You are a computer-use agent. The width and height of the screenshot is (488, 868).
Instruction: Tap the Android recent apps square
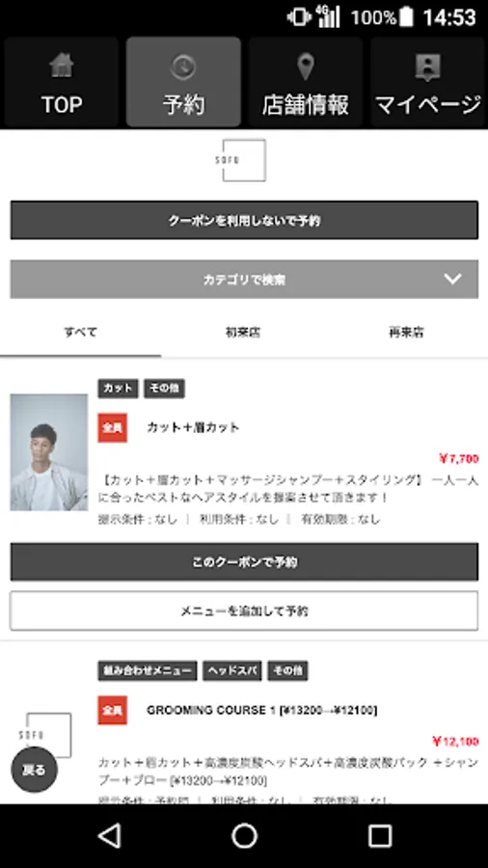point(380,835)
